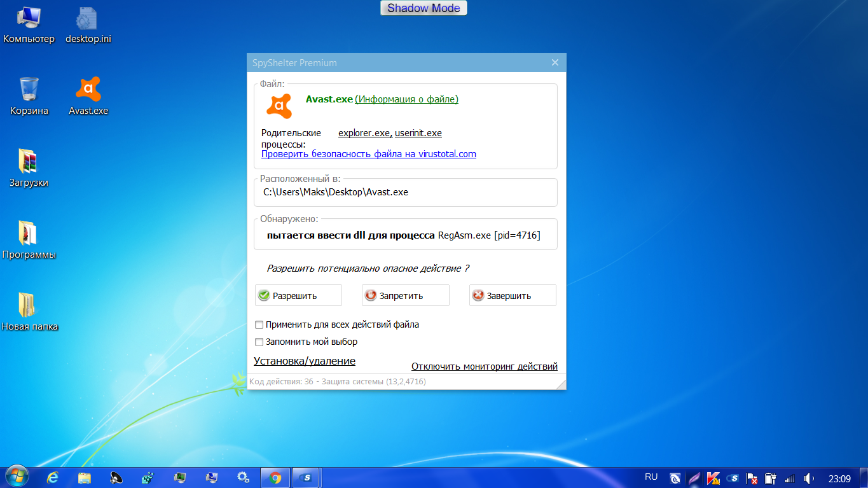This screenshot has height=488, width=868.
Task: Open the virustotal.com file safety check link
Action: 369,154
